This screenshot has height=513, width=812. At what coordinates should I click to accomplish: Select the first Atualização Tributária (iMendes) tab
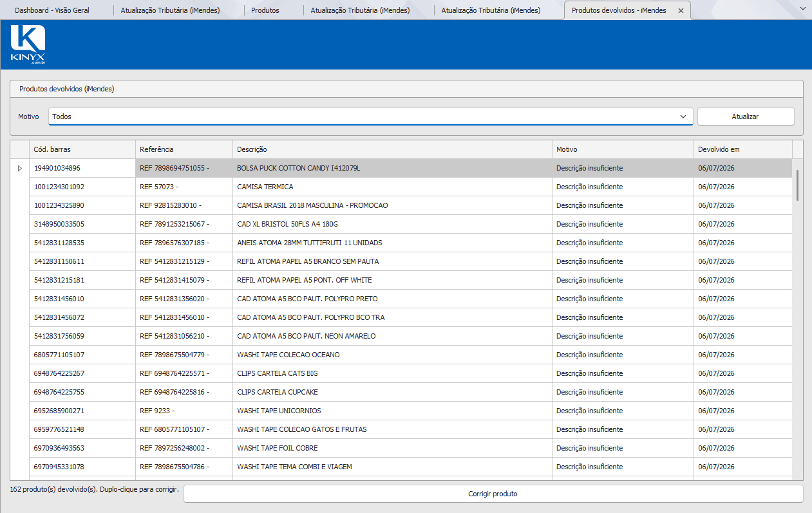coord(170,10)
